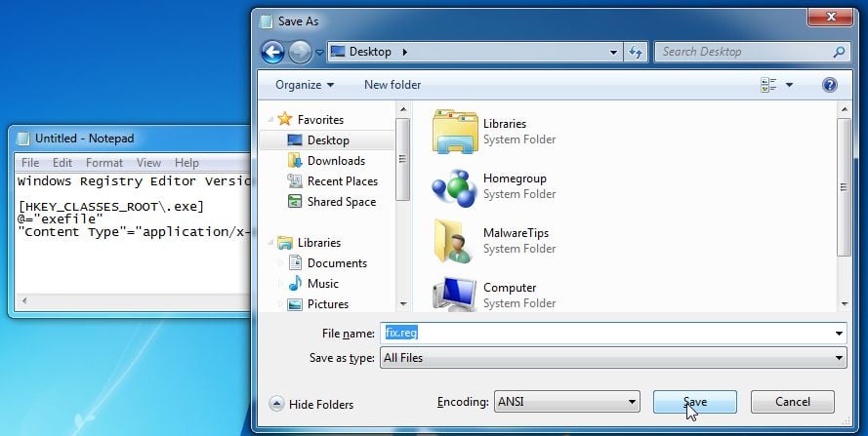Click the Desktop icon in address bar
The width and height of the screenshot is (868, 436).
[337, 52]
